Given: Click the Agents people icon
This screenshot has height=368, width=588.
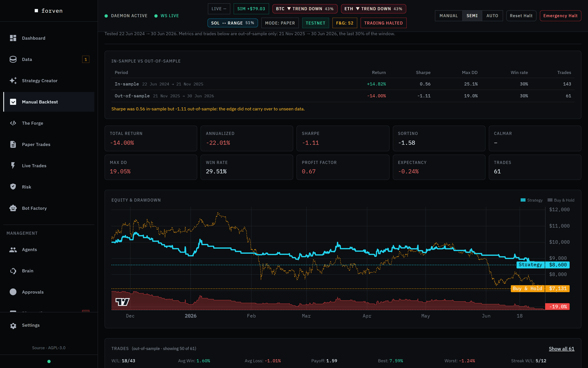Looking at the screenshot, I should tap(13, 249).
